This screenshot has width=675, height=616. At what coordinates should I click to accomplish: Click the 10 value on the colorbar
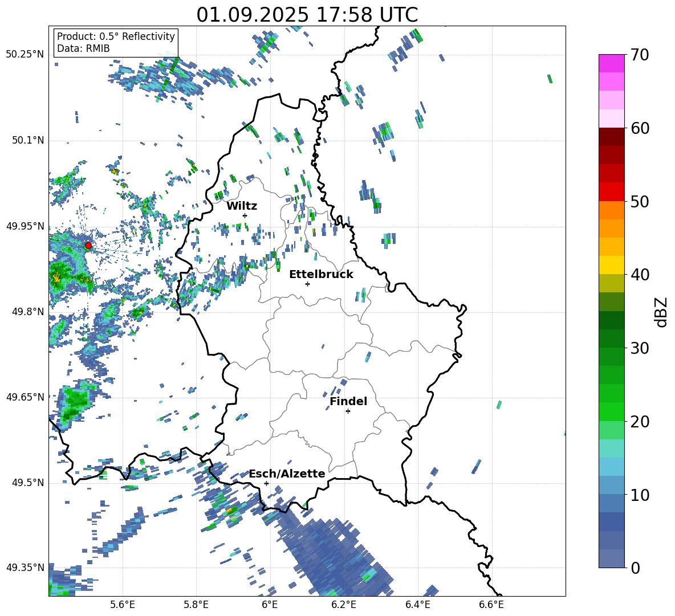click(x=640, y=495)
